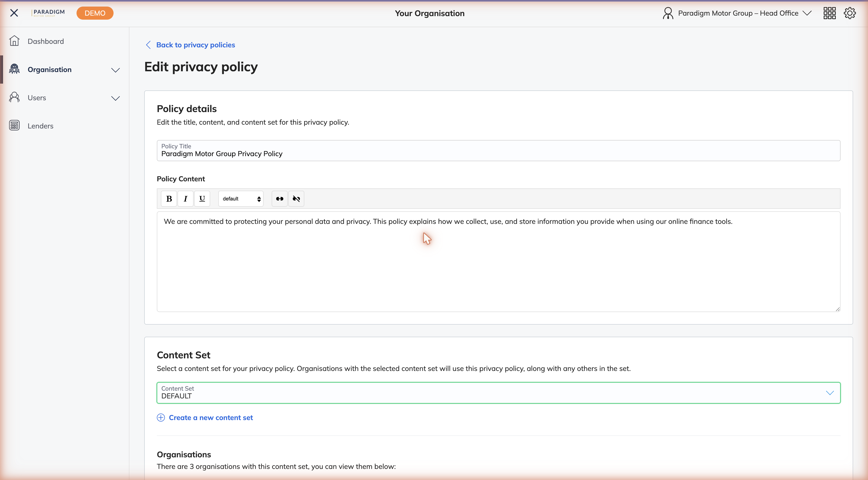The image size is (868, 480).
Task: Click the Policy Title input field
Action: pyautogui.click(x=498, y=150)
